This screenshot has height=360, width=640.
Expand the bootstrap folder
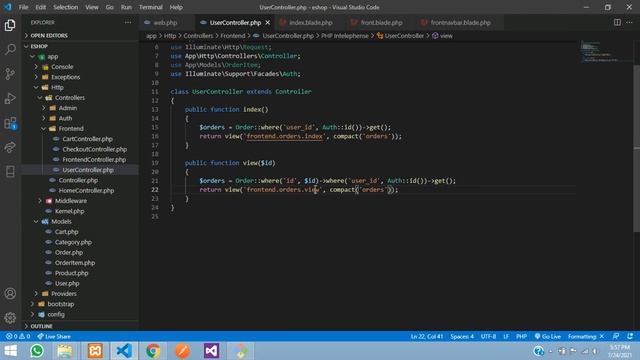tap(80, 304)
